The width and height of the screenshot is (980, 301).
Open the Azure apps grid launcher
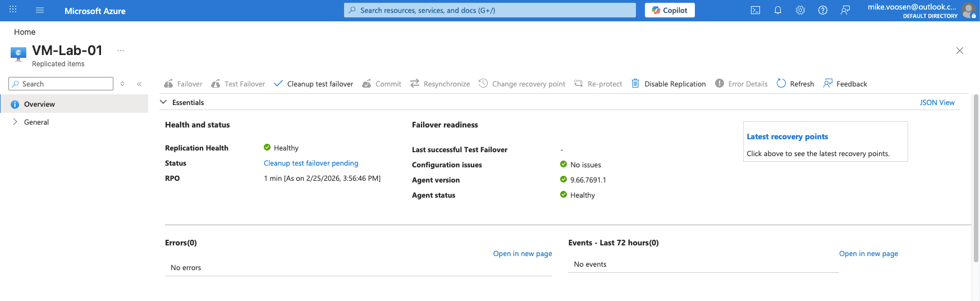point(13,10)
